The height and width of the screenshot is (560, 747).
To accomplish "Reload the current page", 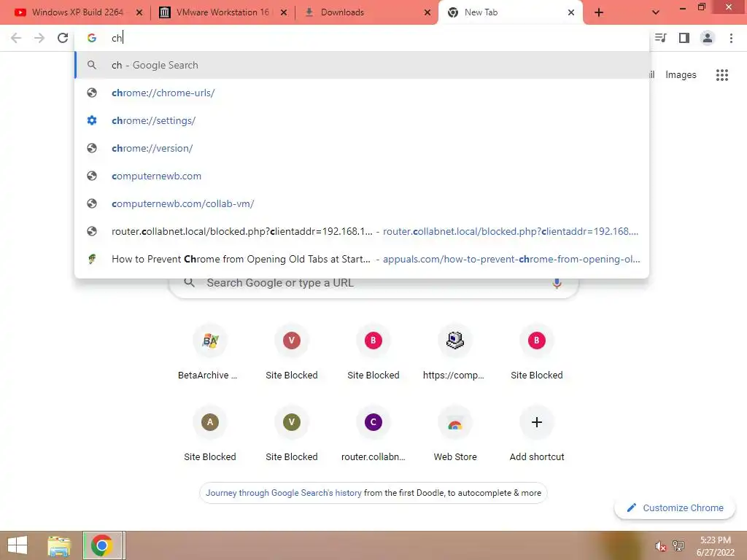I will coord(63,38).
